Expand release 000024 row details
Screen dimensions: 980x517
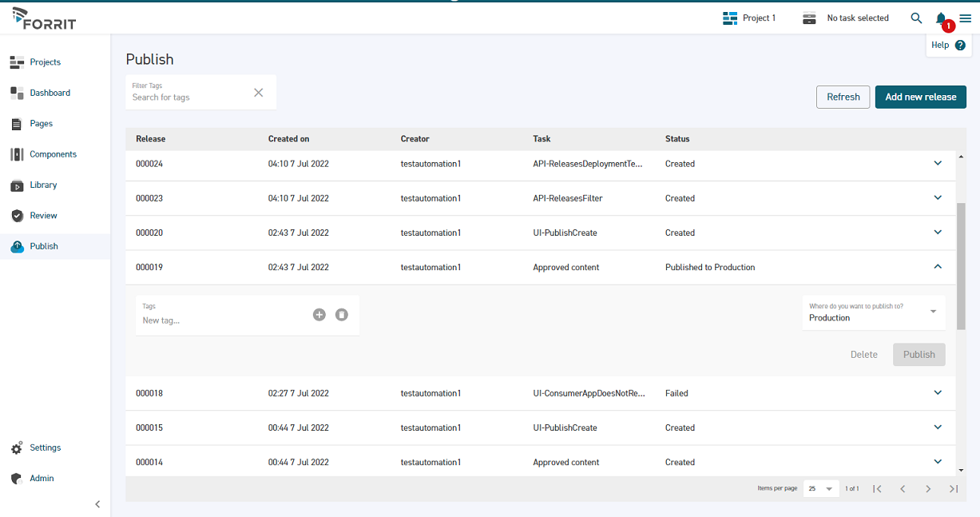[x=938, y=164]
